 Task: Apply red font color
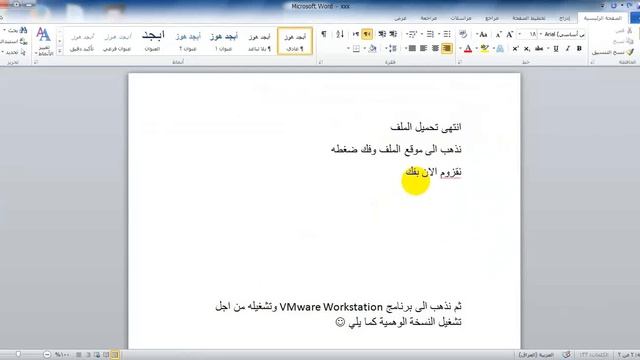(x=468, y=49)
